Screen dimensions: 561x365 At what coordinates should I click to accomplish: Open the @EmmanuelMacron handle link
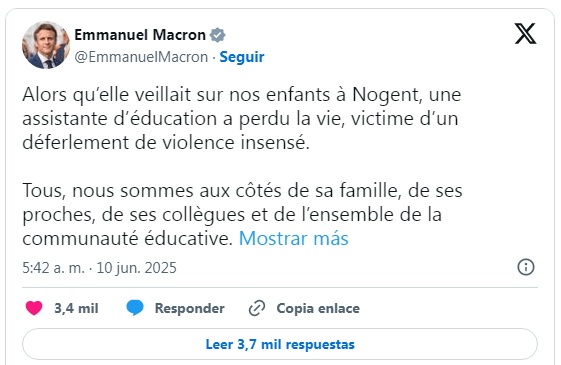point(141,57)
